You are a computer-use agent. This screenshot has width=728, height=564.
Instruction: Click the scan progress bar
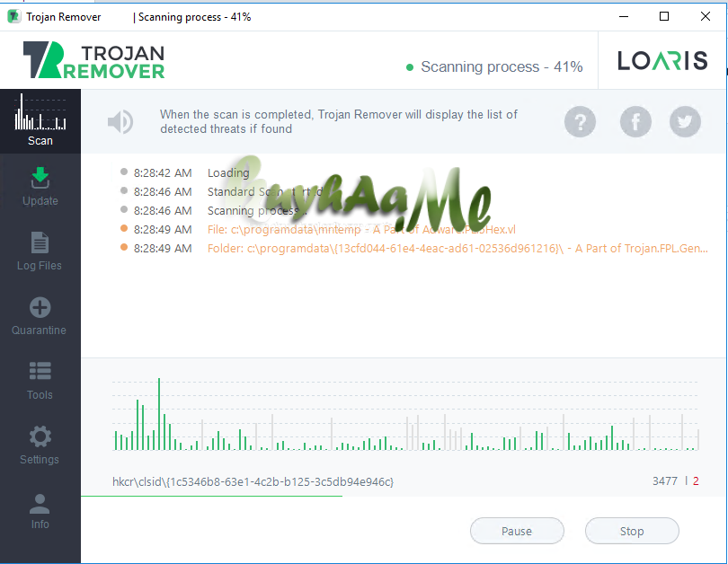click(x=403, y=496)
